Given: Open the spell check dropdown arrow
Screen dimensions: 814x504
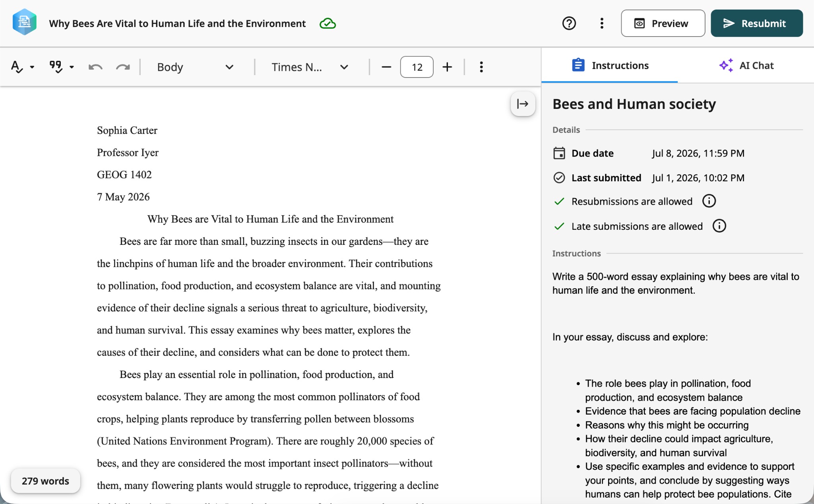Looking at the screenshot, I should click(x=32, y=67).
